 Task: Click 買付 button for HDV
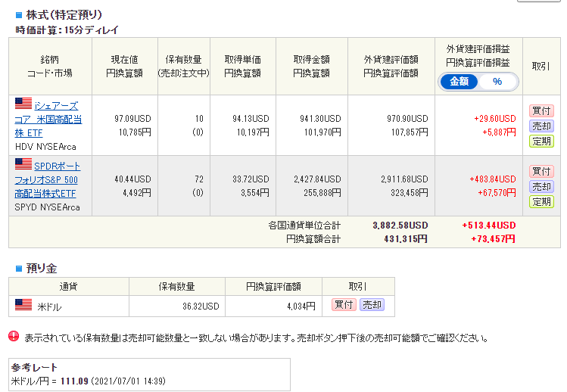click(x=541, y=110)
